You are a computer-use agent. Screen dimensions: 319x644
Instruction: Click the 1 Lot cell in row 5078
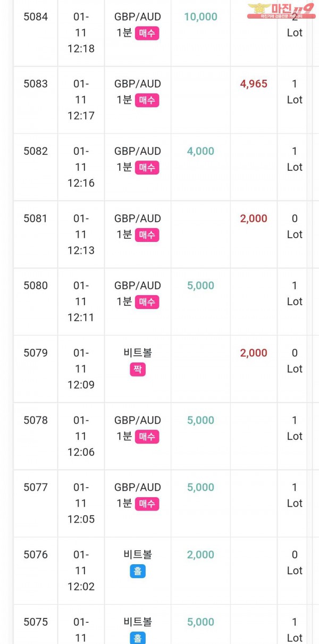[x=295, y=428]
